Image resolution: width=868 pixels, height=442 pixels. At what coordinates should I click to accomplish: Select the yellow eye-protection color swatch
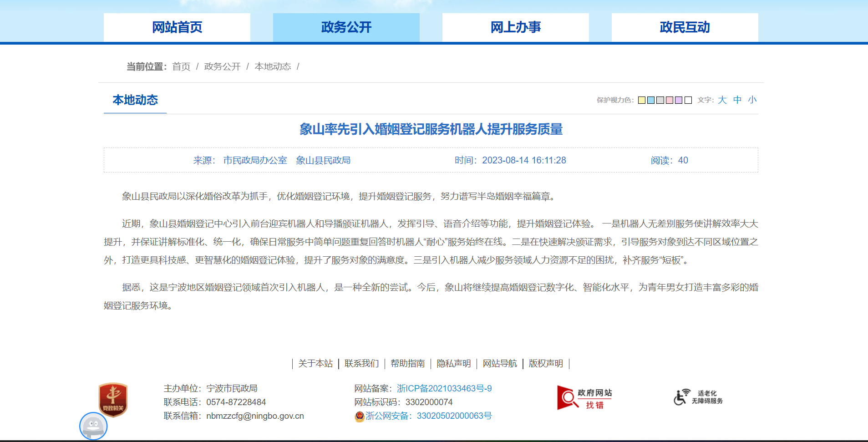642,100
